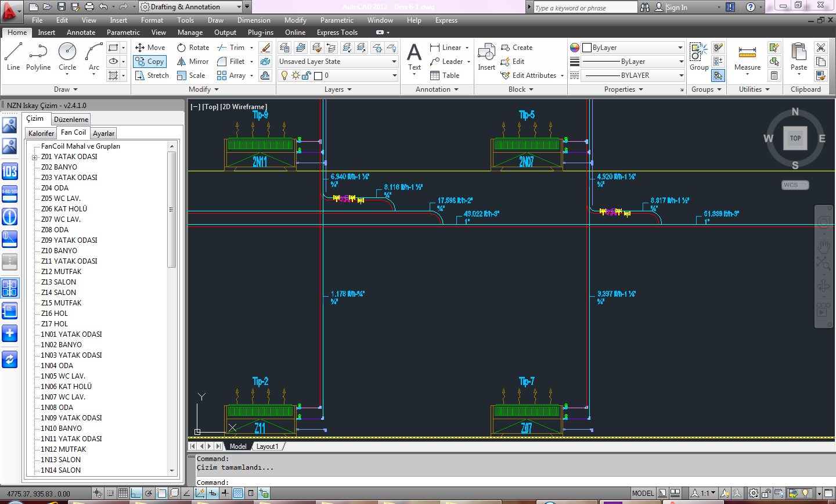The width and height of the screenshot is (836, 504).
Task: Click the Sign In button
Action: 676,8
